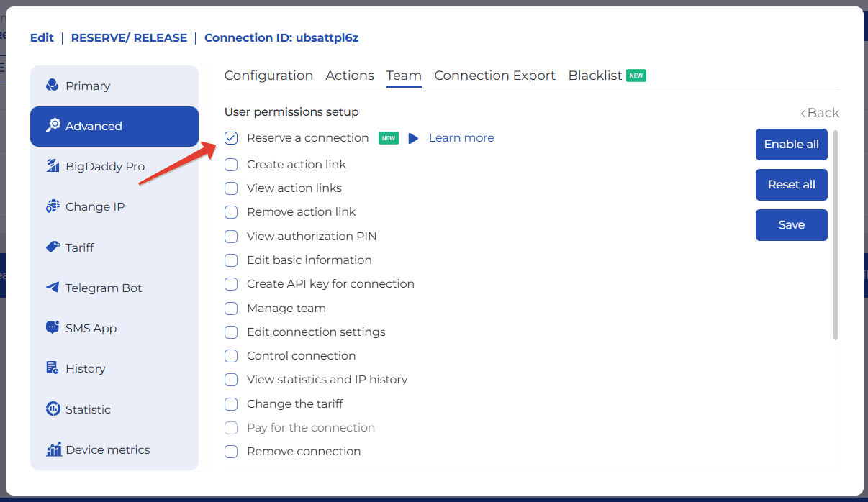
Task: Tick the Remove connection checkbox
Action: [x=231, y=452]
